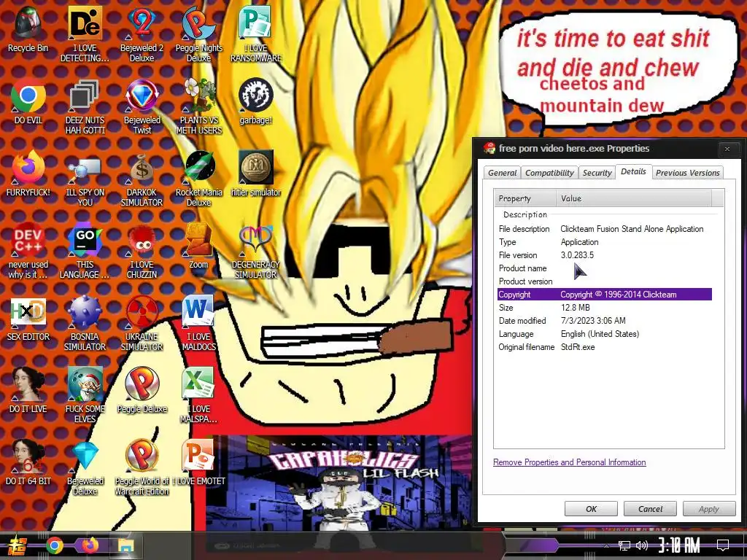Open 'PLANTS VS METH USERS' shortcut
The width and height of the screenshot is (747, 560).
[x=198, y=106]
